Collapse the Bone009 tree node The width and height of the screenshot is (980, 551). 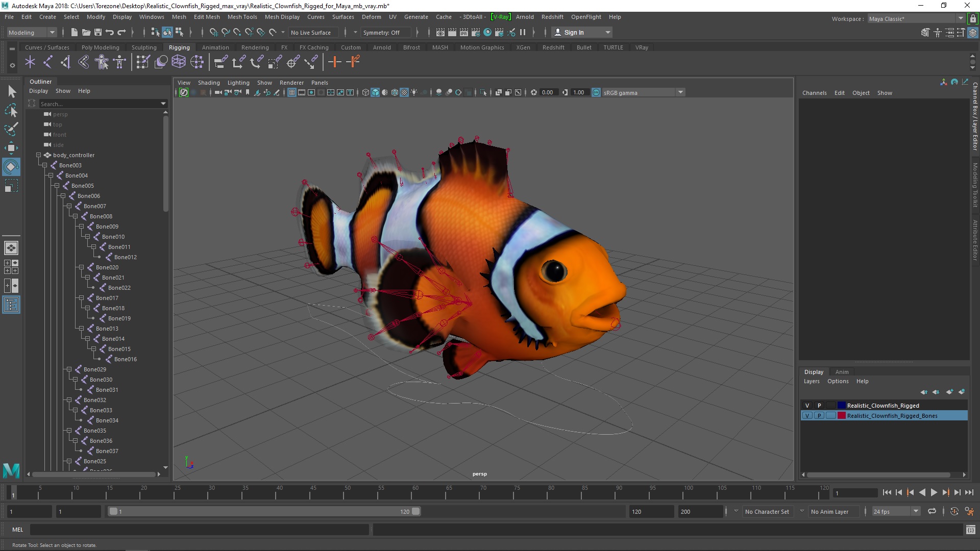tap(81, 227)
